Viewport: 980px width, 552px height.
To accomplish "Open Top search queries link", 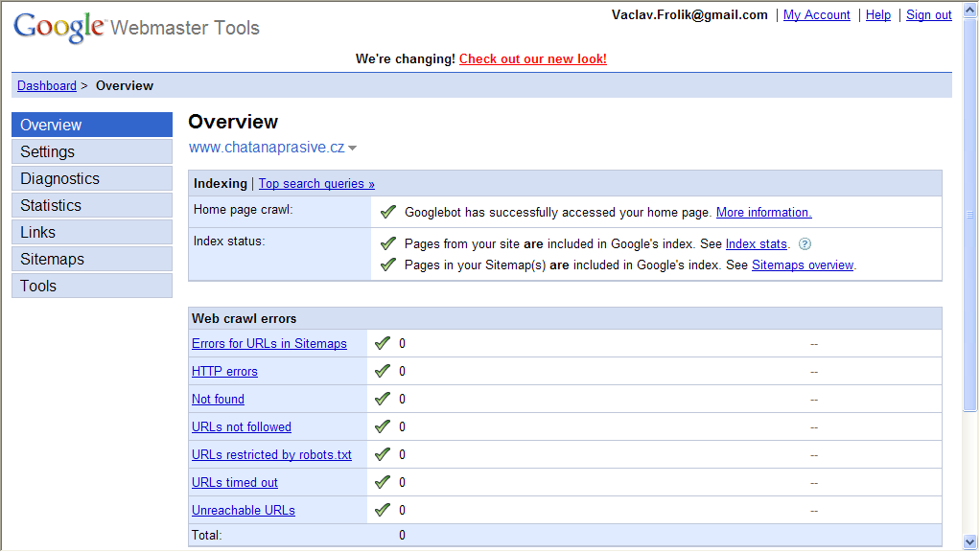I will [x=316, y=184].
